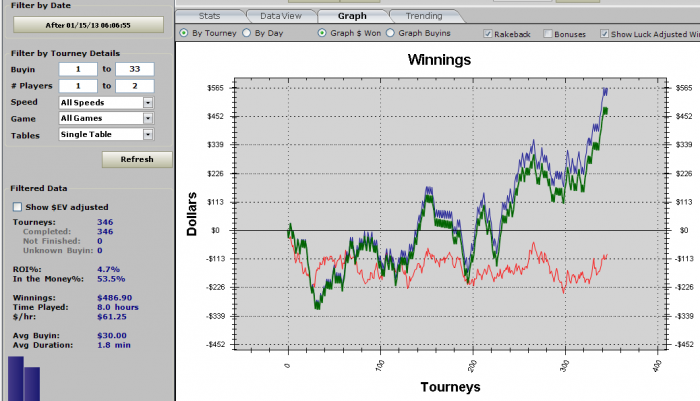Click the All Games combo box text
Viewport: 700px width, 401px height.
pos(81,118)
